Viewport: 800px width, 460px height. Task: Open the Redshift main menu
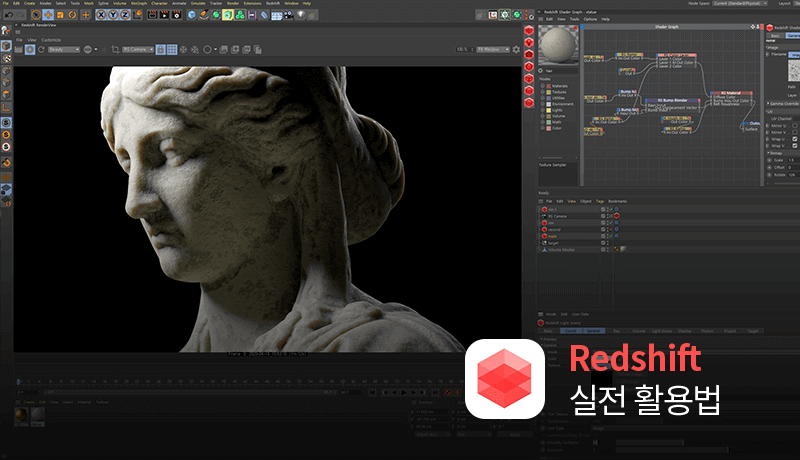tap(273, 3)
